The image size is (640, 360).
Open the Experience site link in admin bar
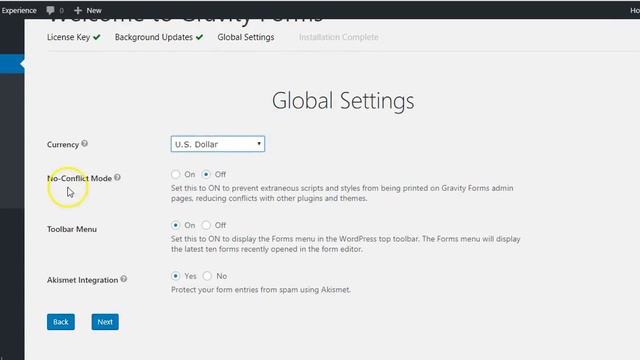(x=19, y=10)
